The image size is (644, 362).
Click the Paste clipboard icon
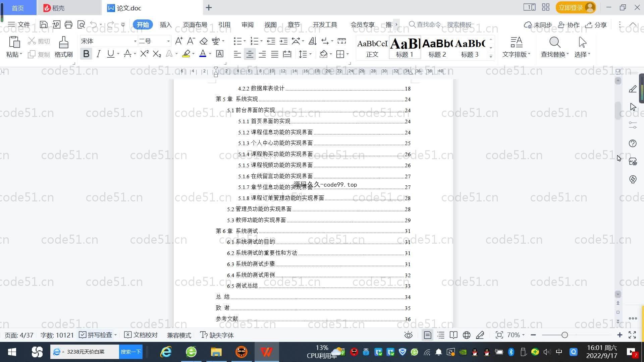(14, 43)
